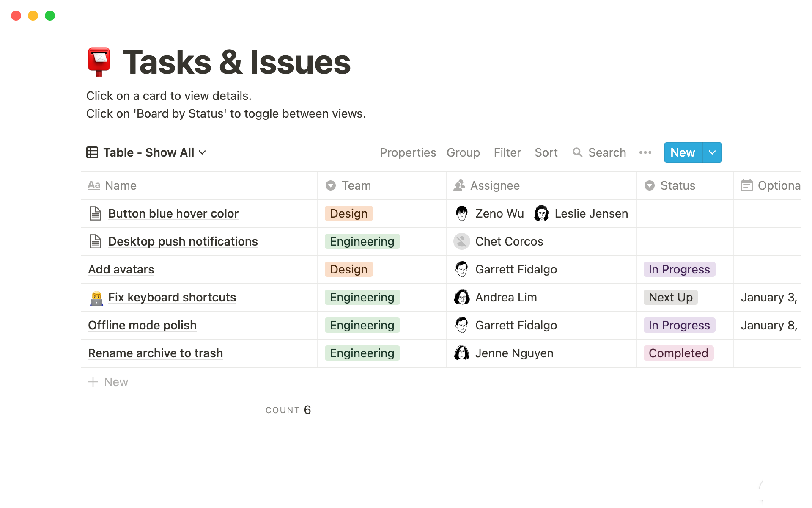812x508 pixels.
Task: Click the blue New button
Action: point(683,152)
